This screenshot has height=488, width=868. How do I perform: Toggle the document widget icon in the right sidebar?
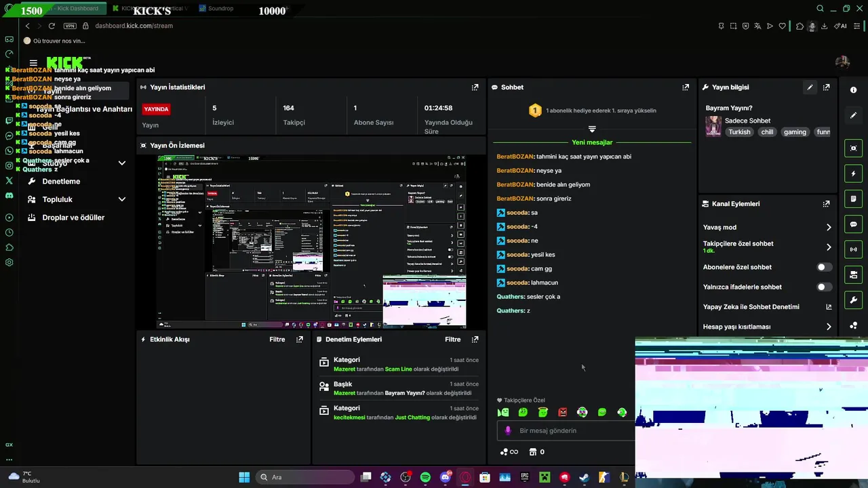853,199
